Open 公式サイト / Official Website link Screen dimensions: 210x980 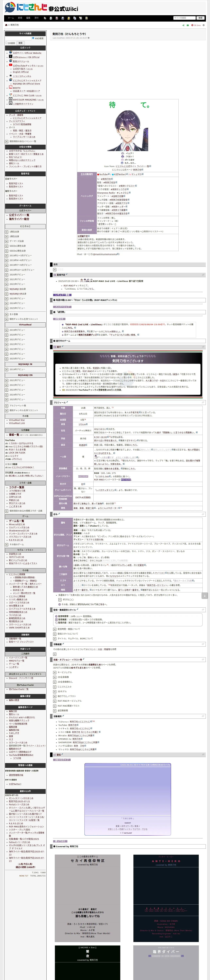coord(27,53)
